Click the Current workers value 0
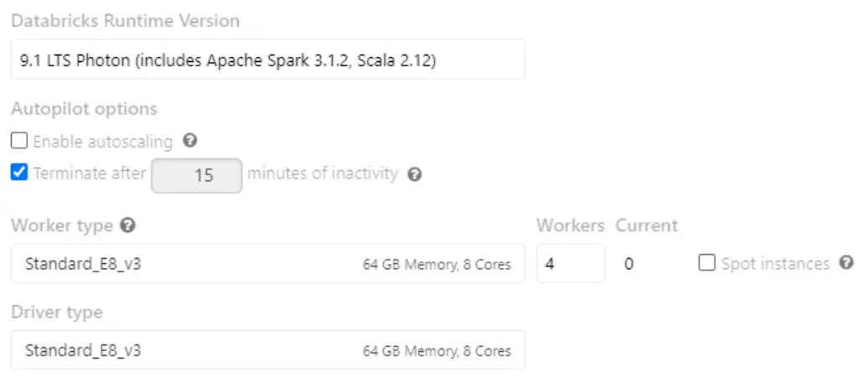Image resolution: width=868 pixels, height=383 pixels. (x=629, y=264)
